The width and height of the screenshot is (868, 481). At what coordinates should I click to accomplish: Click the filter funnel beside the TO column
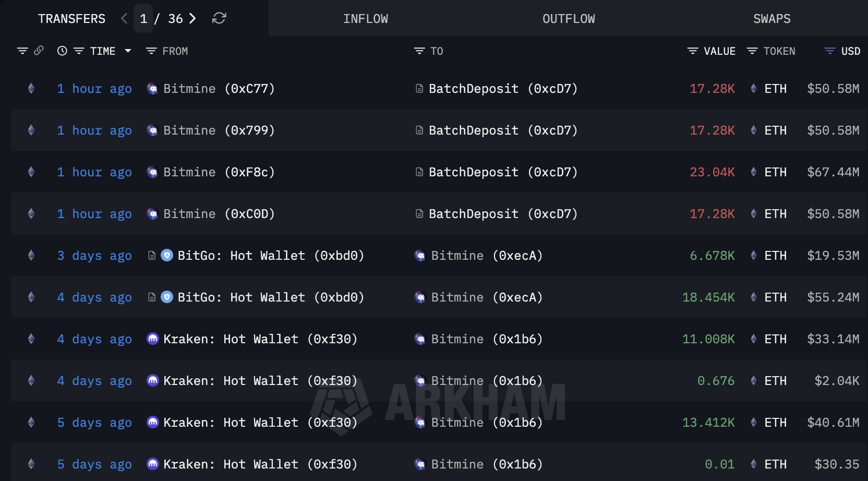coord(418,51)
